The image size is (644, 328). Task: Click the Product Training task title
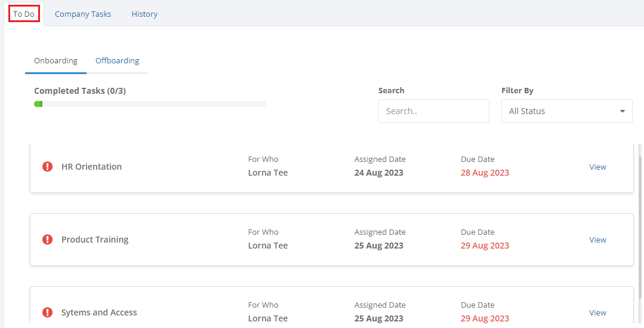[95, 240]
